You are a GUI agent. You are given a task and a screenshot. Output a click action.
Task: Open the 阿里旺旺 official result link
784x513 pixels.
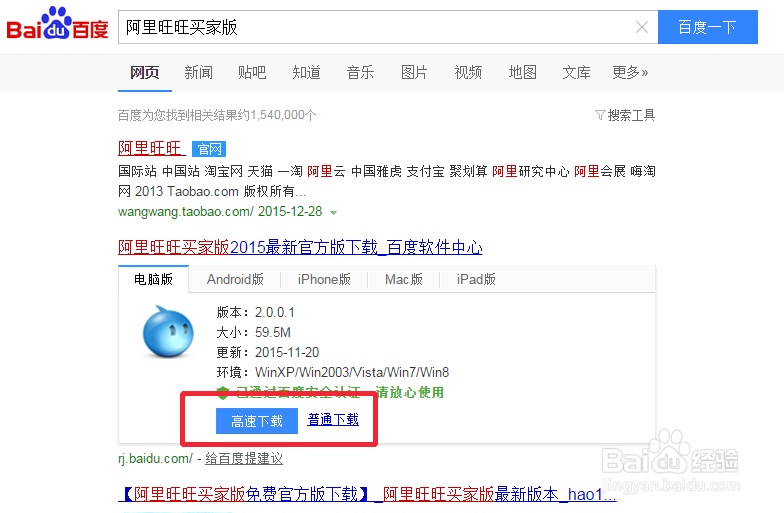[x=151, y=148]
